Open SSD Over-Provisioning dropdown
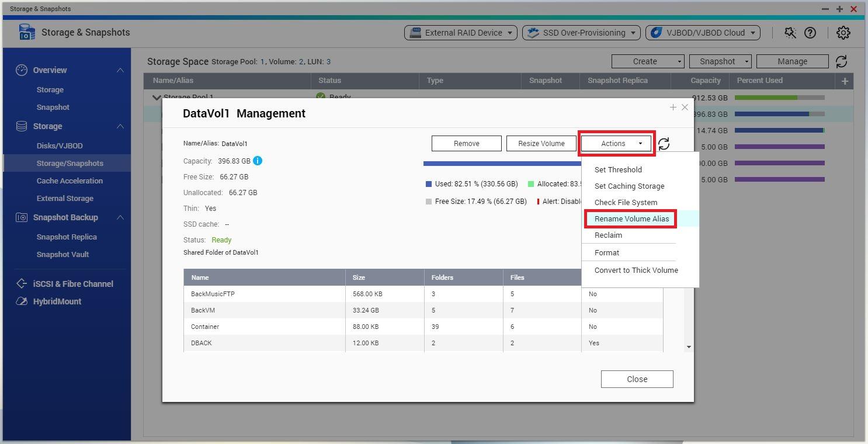This screenshot has width=868, height=444. (581, 33)
